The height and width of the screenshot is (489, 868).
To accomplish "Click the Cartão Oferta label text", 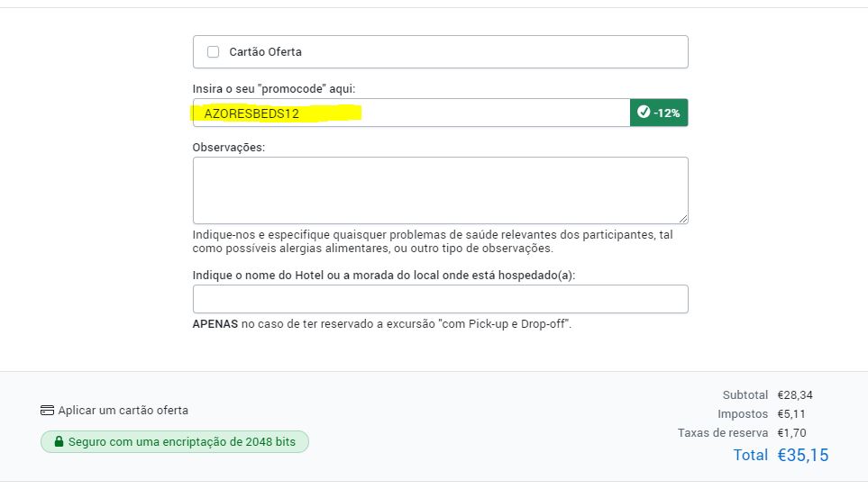I will point(265,52).
